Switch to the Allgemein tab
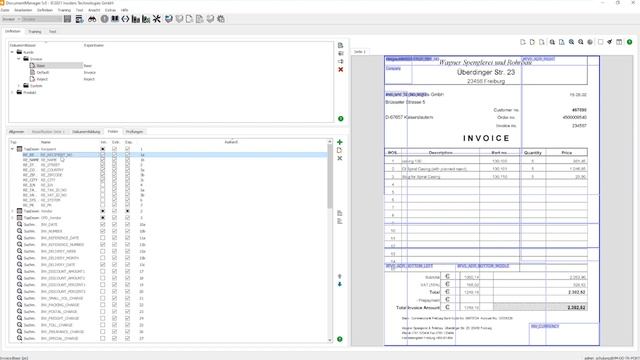The width and height of the screenshot is (640, 360). tap(17, 132)
